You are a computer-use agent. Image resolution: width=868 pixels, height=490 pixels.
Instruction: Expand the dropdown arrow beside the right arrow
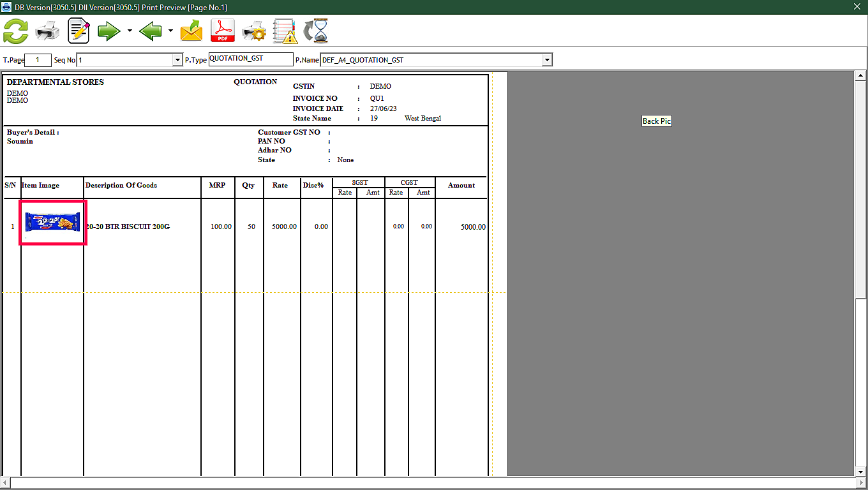[x=130, y=31]
